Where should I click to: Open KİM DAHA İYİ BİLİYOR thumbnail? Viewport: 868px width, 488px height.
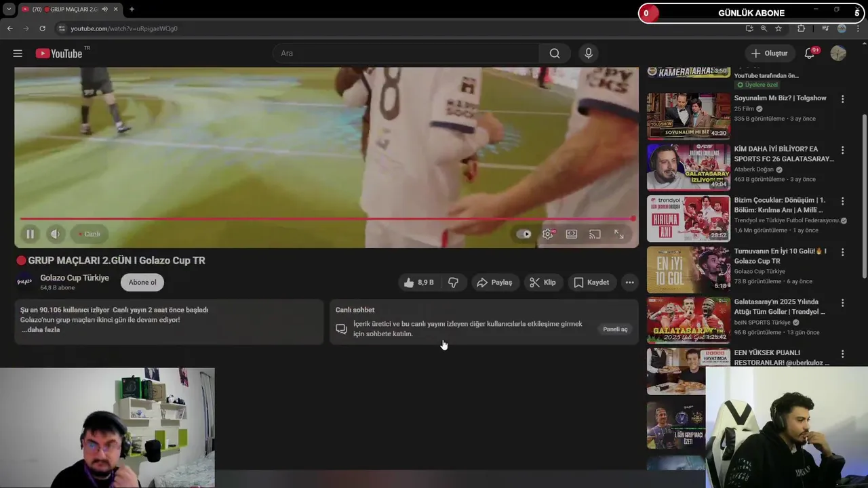point(688,167)
